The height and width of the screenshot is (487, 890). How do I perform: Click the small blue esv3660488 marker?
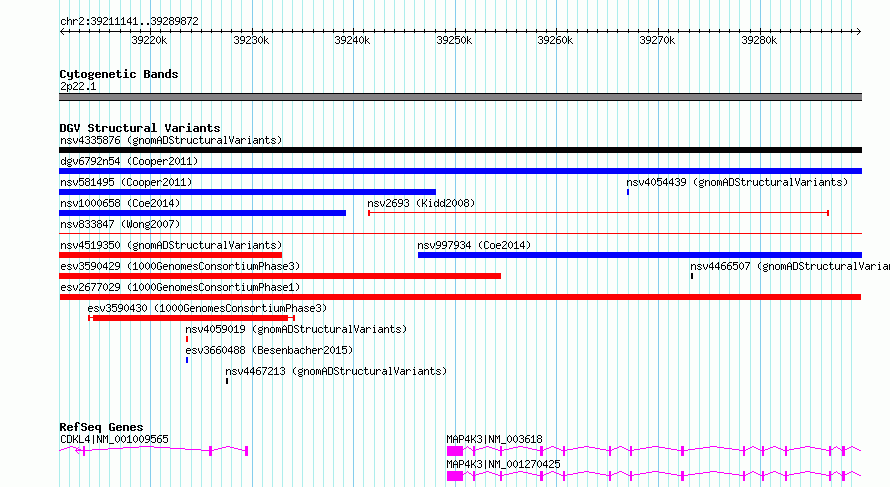pyautogui.click(x=187, y=360)
